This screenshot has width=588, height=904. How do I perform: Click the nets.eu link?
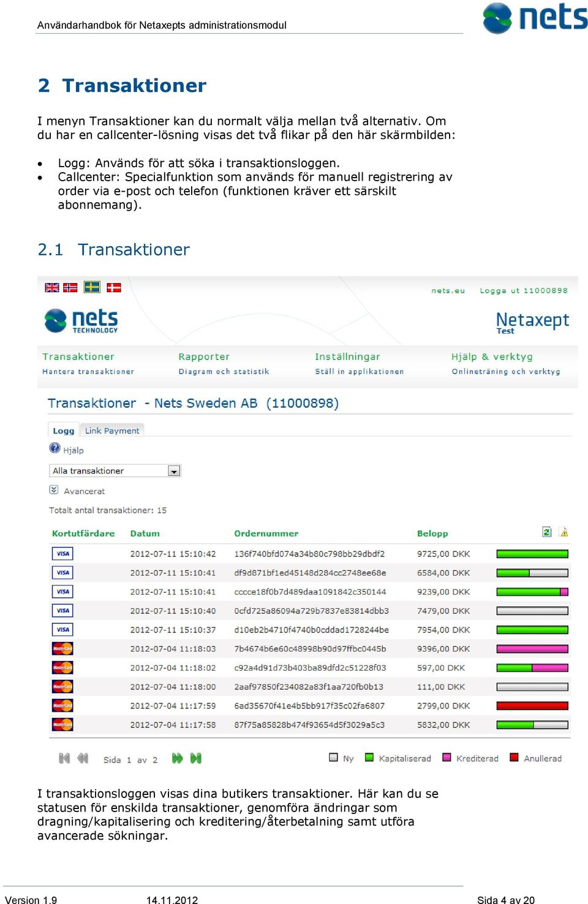[x=448, y=291]
